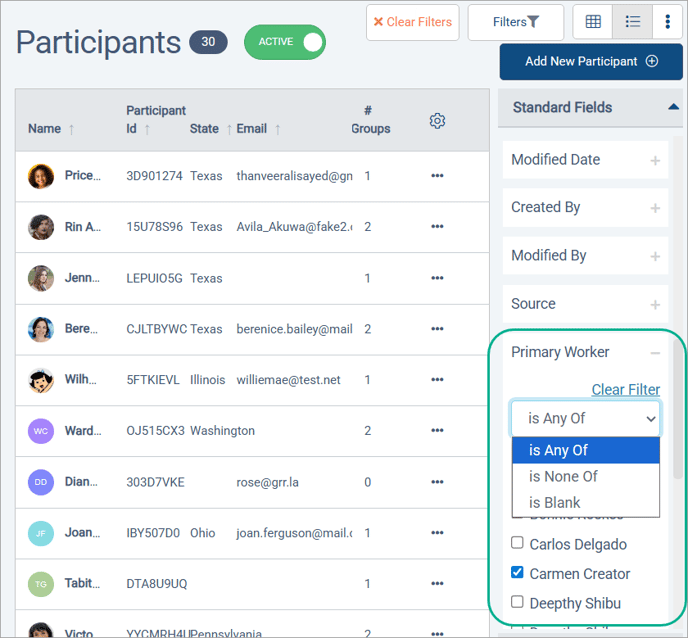Tick the Deepthy Shibu checkbox
The width and height of the screenshot is (688, 638).
[517, 602]
